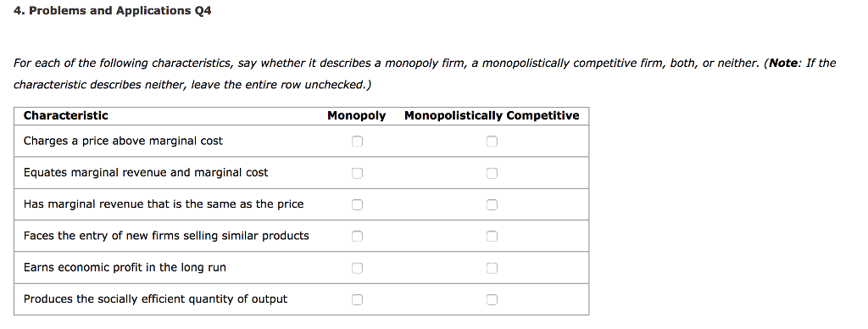Select Monopolistically Competitive for MR same as price

492,205
